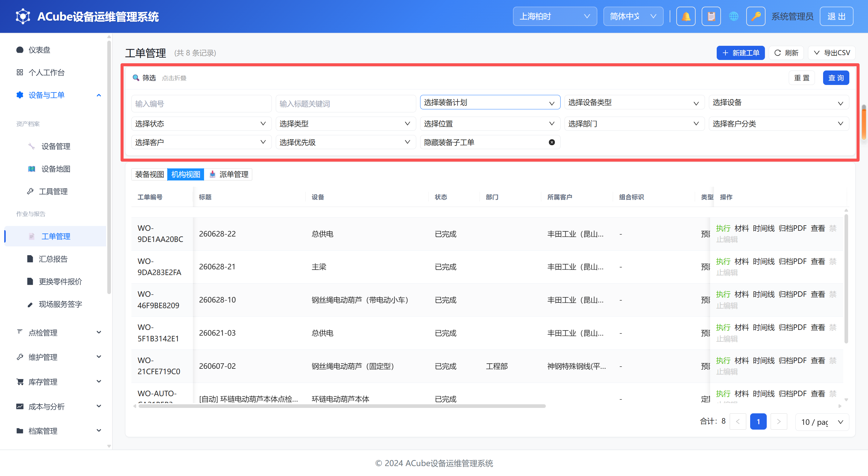Click the 导出CSV button
This screenshot has height=476, width=868.
(832, 53)
